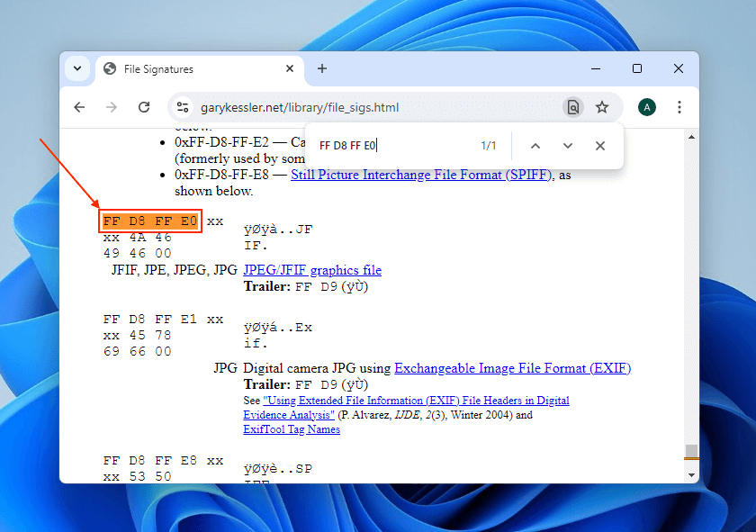
Task: Close the File Signatures tab
Action: coord(290,68)
